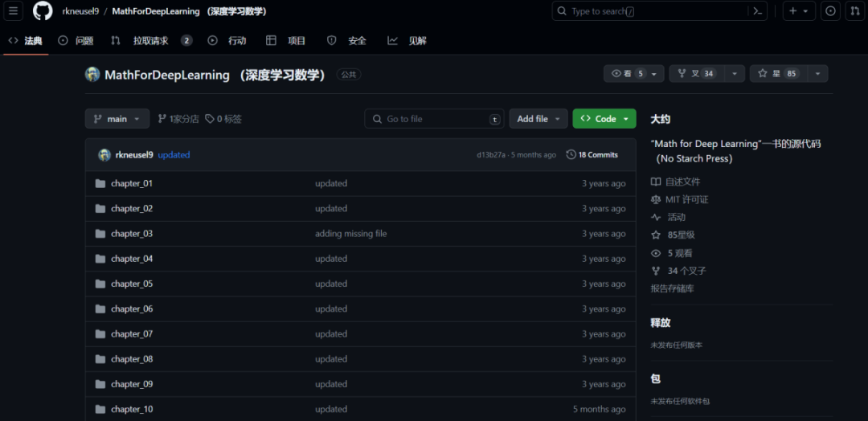868x421 pixels.
Task: Click the Type to search field
Action: [650, 11]
